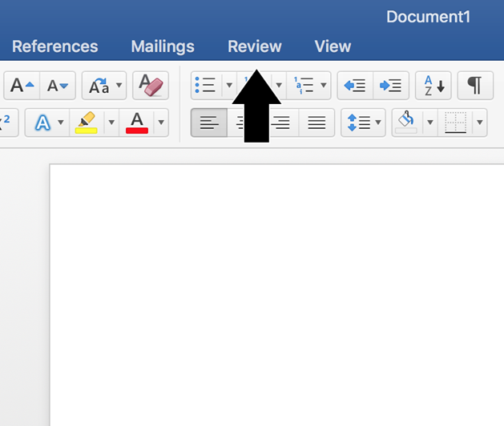Open the Review tab

coord(255,46)
